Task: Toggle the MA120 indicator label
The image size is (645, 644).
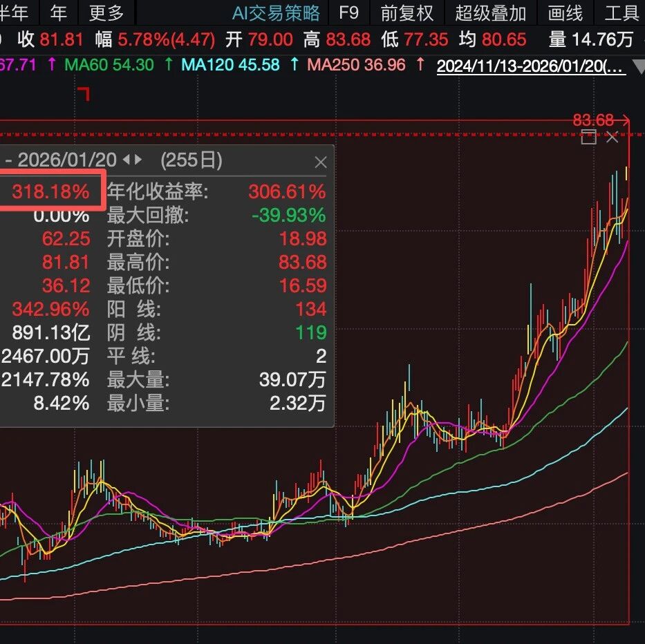Action: 230,66
